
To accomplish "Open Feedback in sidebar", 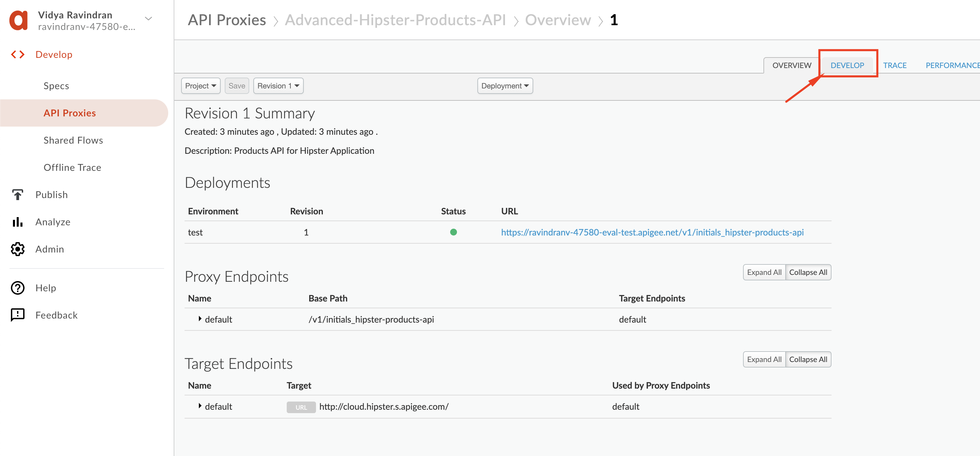I will point(56,315).
